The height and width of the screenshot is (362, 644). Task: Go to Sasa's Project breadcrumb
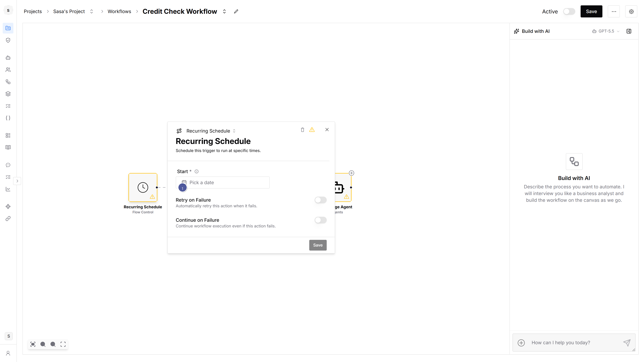(69, 12)
